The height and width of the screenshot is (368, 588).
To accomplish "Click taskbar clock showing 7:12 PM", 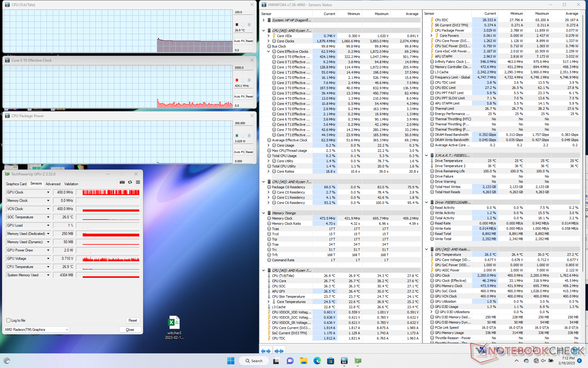I will point(566,361).
